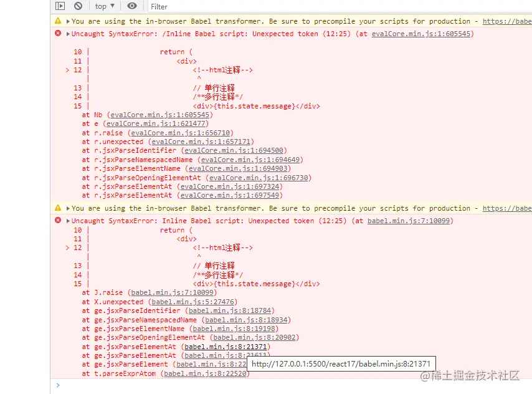The image size is (532, 394).
Task: Open X.unexpected babel.min.js:5:27476 link
Action: pyautogui.click(x=192, y=302)
